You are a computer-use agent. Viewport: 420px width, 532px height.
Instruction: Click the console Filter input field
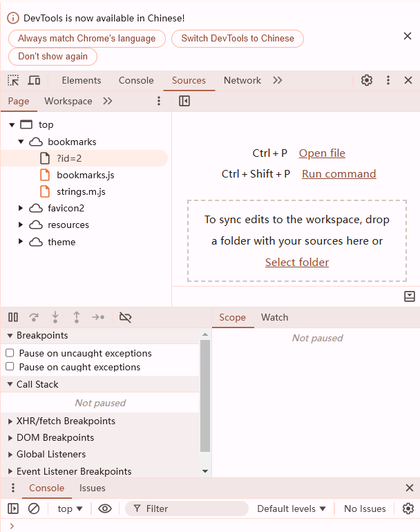point(187,509)
